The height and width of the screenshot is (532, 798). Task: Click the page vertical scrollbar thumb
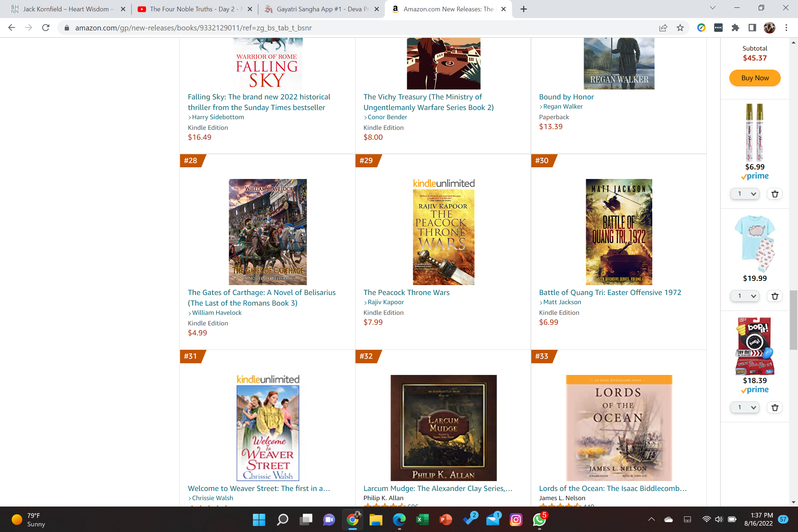793,320
